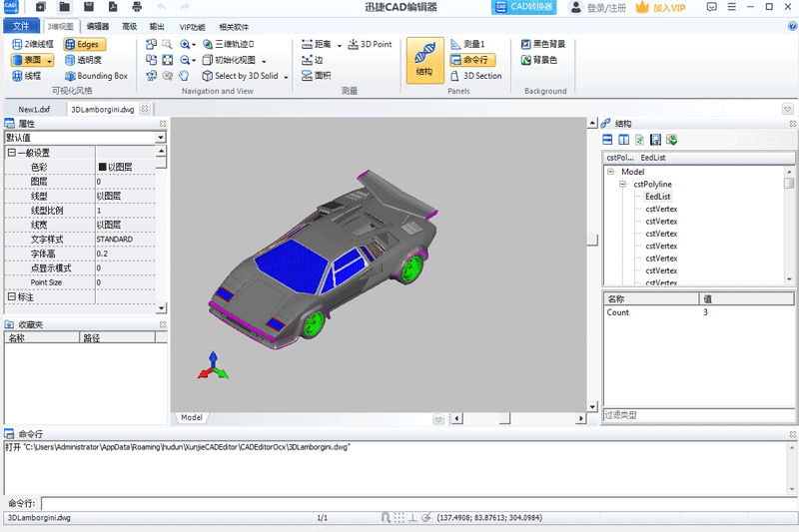Toggle the Edges display option

[85, 44]
